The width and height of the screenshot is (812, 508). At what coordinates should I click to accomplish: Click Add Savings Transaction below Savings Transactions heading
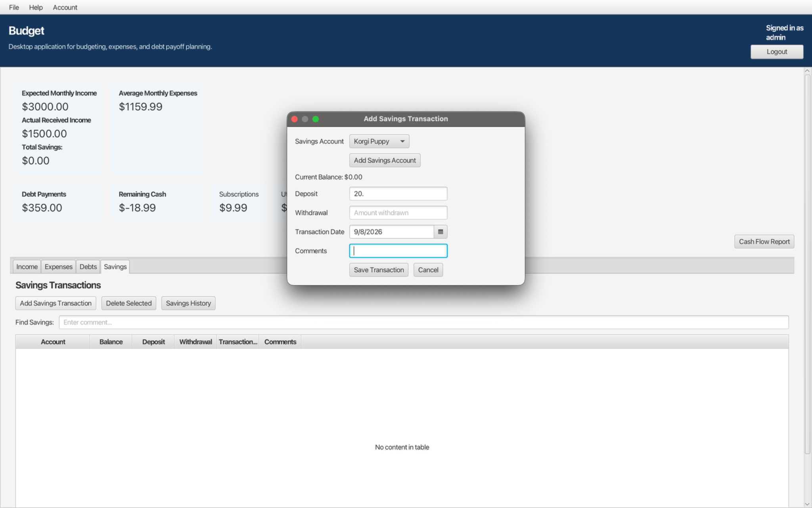tap(56, 303)
